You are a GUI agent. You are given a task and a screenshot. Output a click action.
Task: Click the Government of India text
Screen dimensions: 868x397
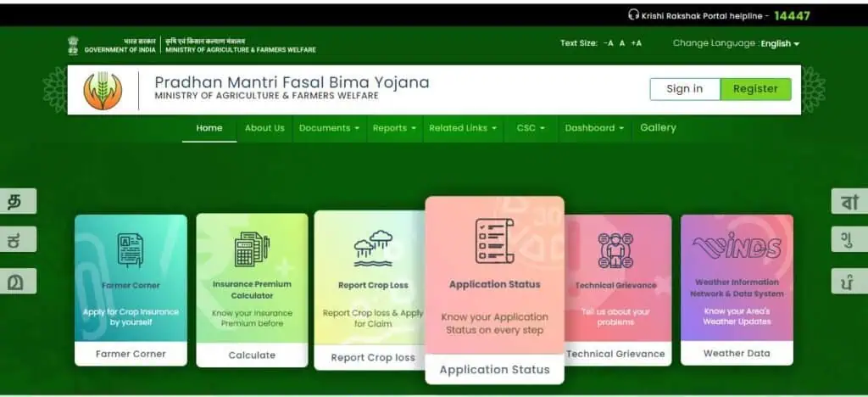(120, 50)
